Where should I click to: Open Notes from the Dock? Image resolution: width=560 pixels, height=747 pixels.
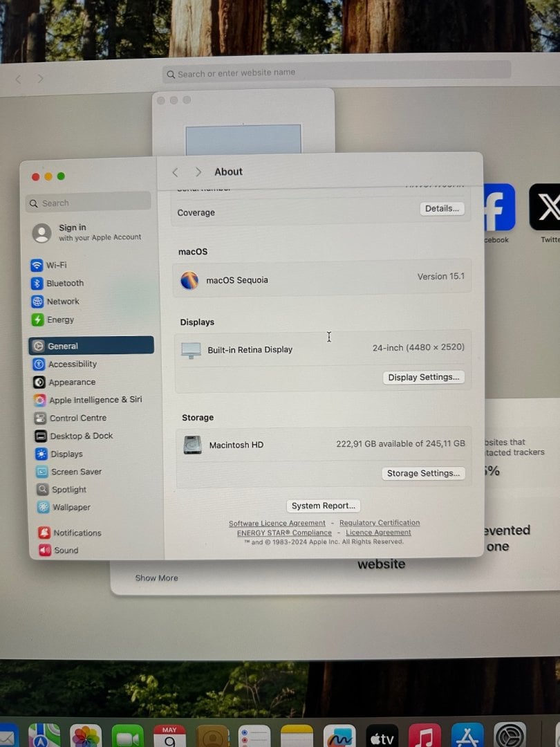tap(297, 737)
